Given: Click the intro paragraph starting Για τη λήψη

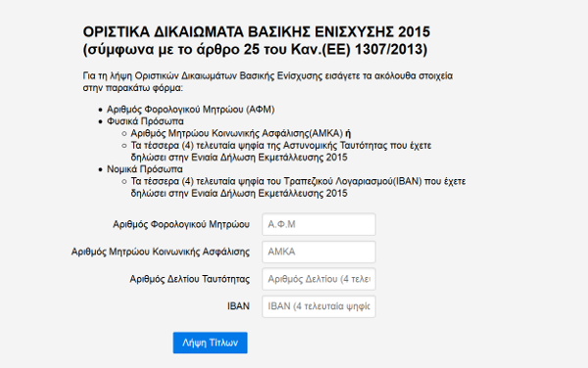Looking at the screenshot, I should (x=268, y=81).
